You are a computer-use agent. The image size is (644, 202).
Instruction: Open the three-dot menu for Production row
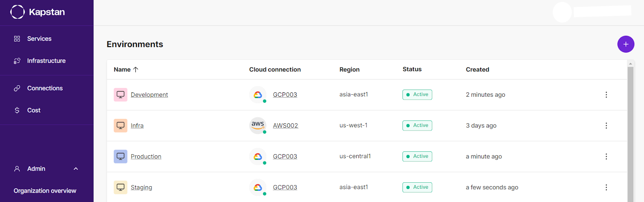pyautogui.click(x=606, y=157)
